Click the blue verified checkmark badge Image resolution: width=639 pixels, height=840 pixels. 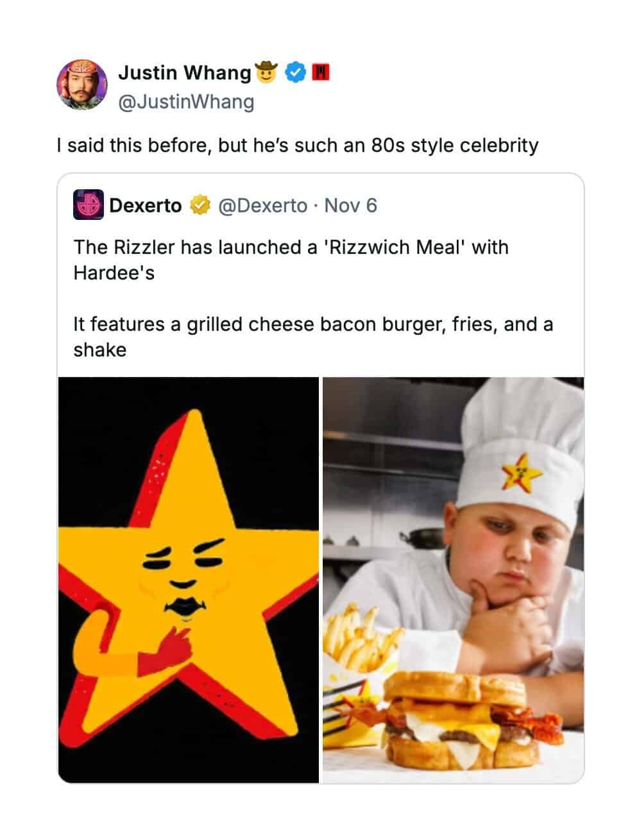coord(295,72)
